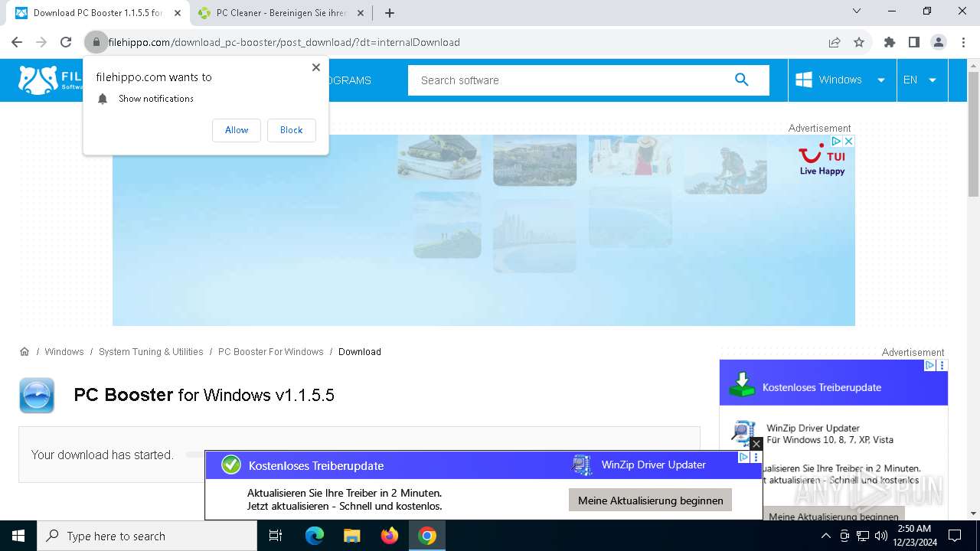
Task: Open the Windows Start menu
Action: point(18,536)
